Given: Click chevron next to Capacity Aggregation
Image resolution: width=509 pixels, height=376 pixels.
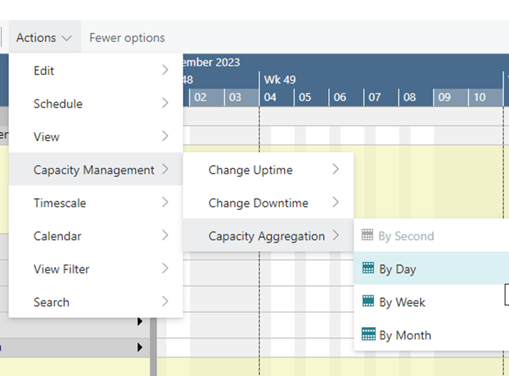Looking at the screenshot, I should pos(336,235).
